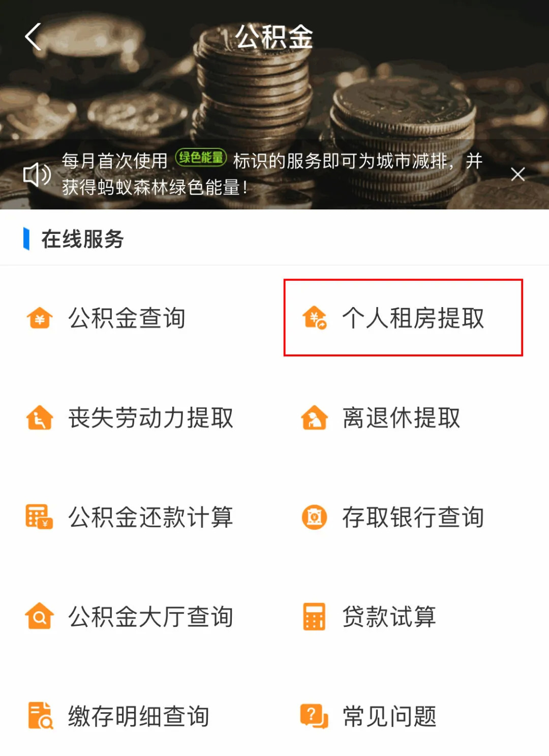The image size is (549, 756).
Task: Tap the 绿色能量 green badge
Action: [201, 158]
